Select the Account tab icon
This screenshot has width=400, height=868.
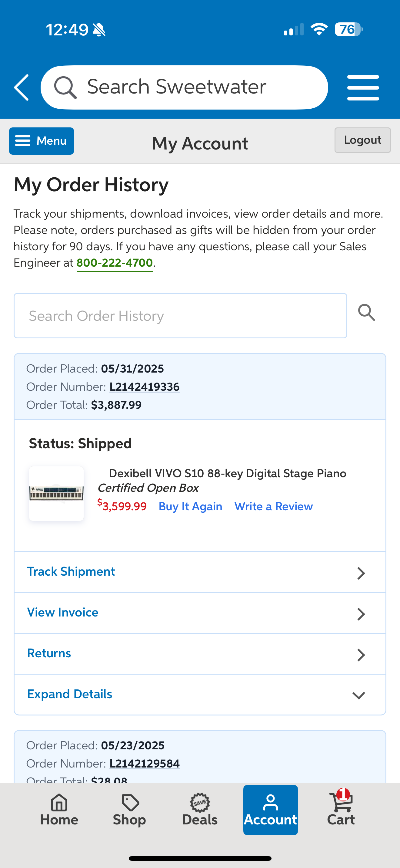pos(271,803)
